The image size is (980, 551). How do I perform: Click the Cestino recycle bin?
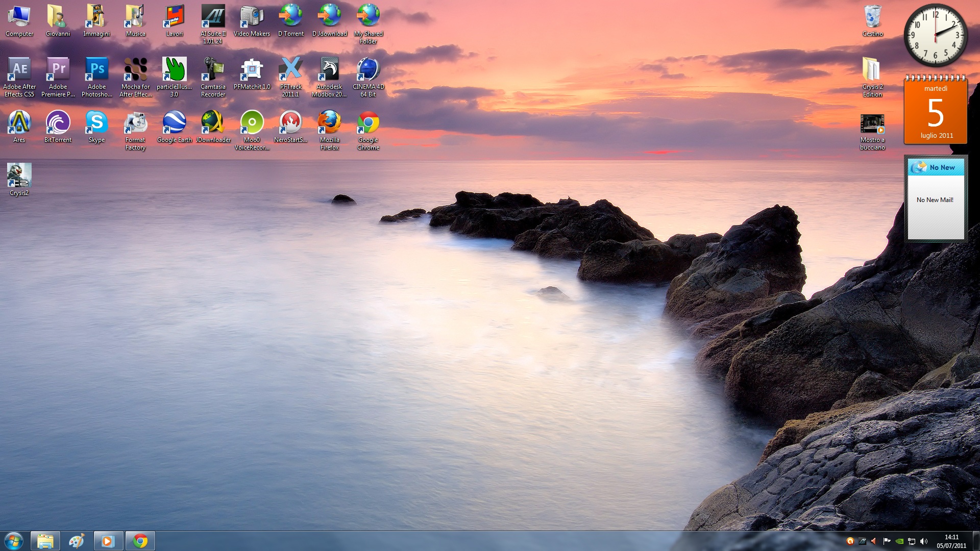click(x=872, y=17)
